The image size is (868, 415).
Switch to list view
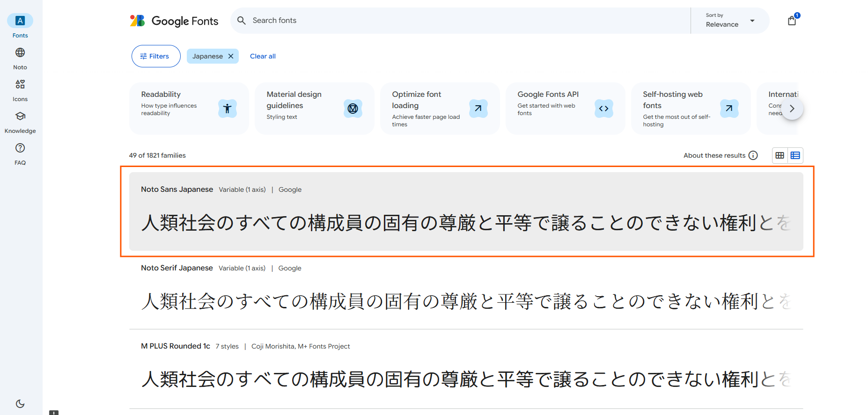[795, 155]
